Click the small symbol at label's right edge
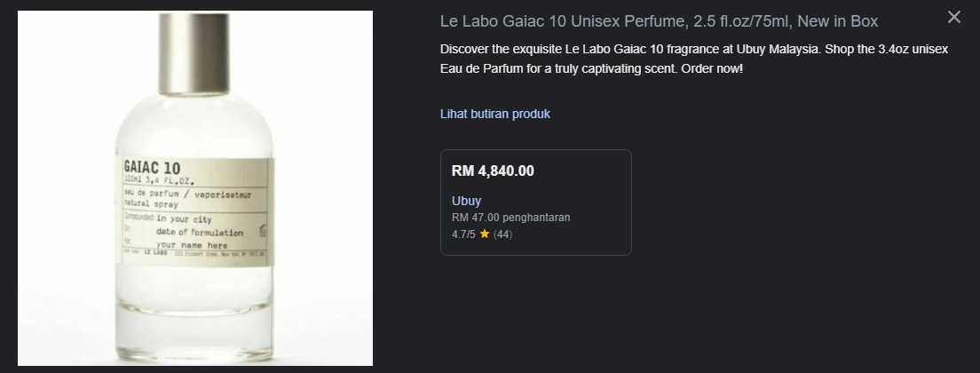 [x=264, y=230]
